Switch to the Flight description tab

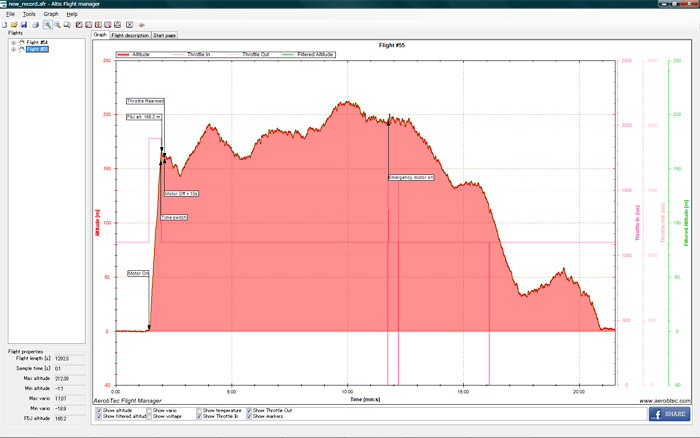(130, 35)
